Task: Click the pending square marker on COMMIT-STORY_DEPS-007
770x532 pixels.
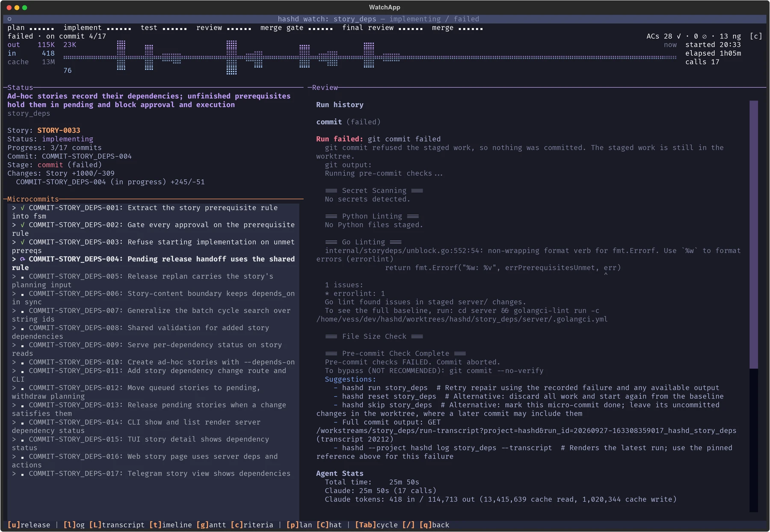Action: click(23, 311)
